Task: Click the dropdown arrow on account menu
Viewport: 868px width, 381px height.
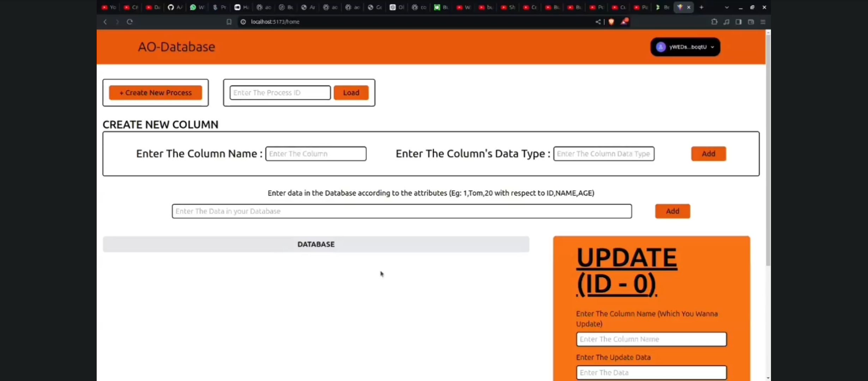Action: click(712, 47)
